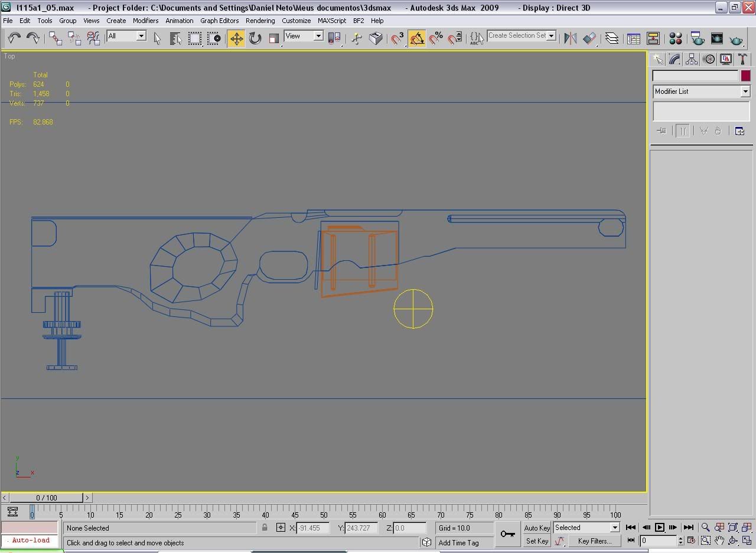Toggle the Angle Snap button
The height and width of the screenshot is (553, 756).
[x=417, y=39]
